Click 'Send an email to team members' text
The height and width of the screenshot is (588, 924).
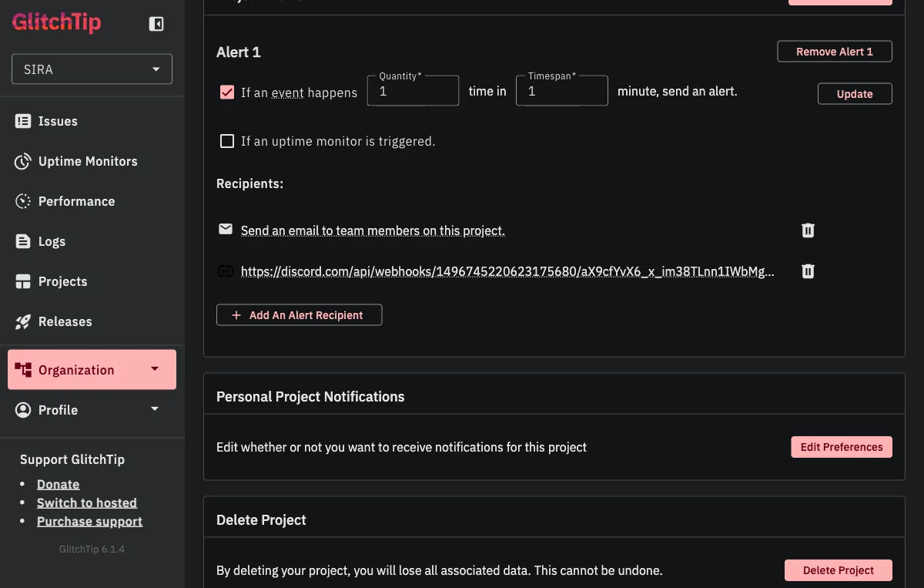[373, 230]
